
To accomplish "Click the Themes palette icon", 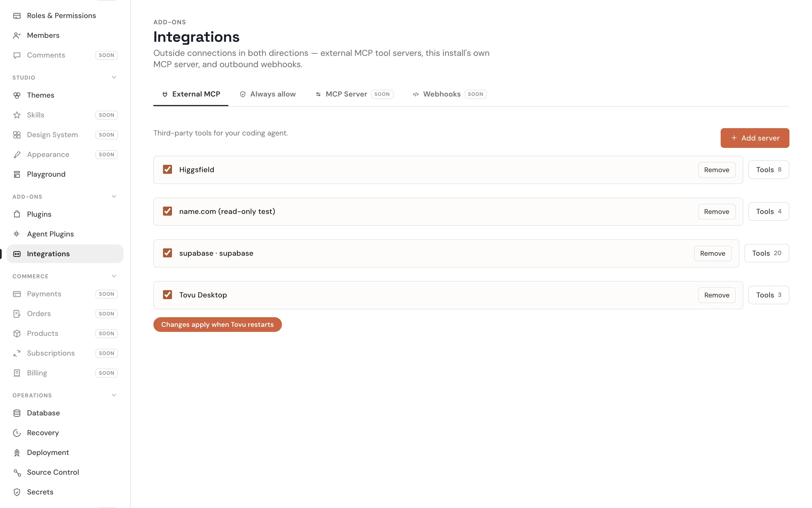I will pyautogui.click(x=17, y=95).
